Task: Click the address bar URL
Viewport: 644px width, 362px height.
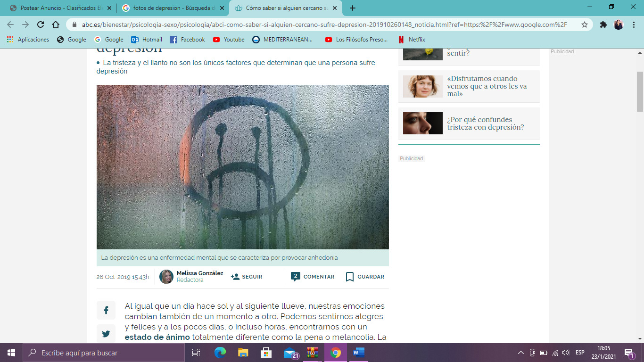Action: (324, 25)
